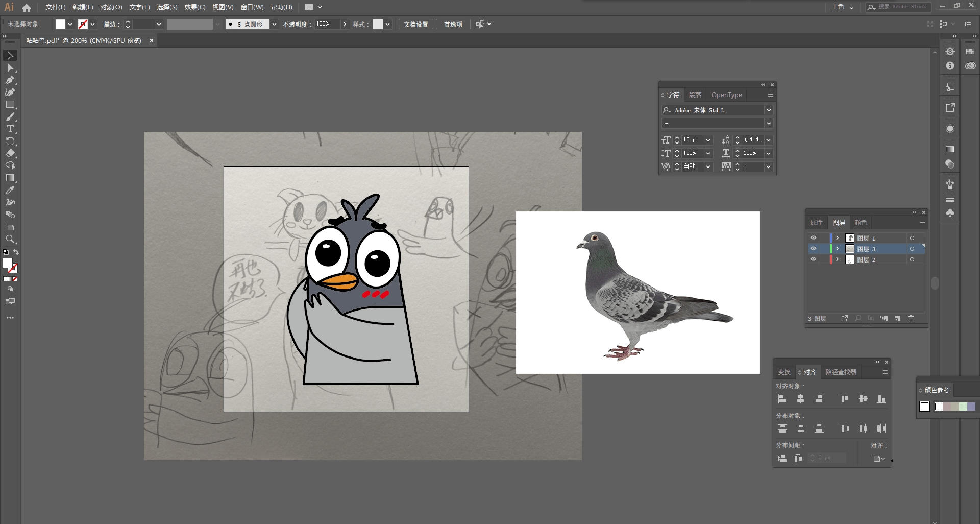980x524 pixels.
Task: Create a new layer in Layers panel
Action: coord(898,318)
